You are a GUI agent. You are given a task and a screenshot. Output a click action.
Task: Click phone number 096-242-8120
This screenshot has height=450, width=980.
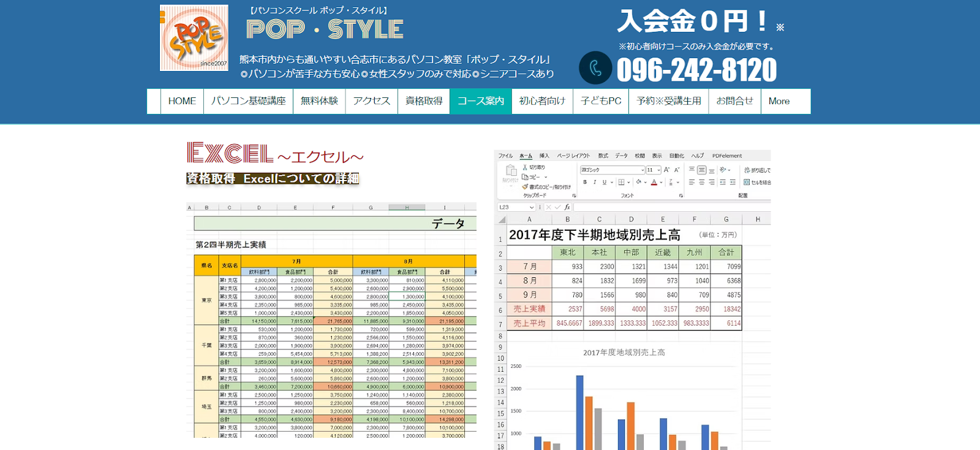click(x=696, y=69)
